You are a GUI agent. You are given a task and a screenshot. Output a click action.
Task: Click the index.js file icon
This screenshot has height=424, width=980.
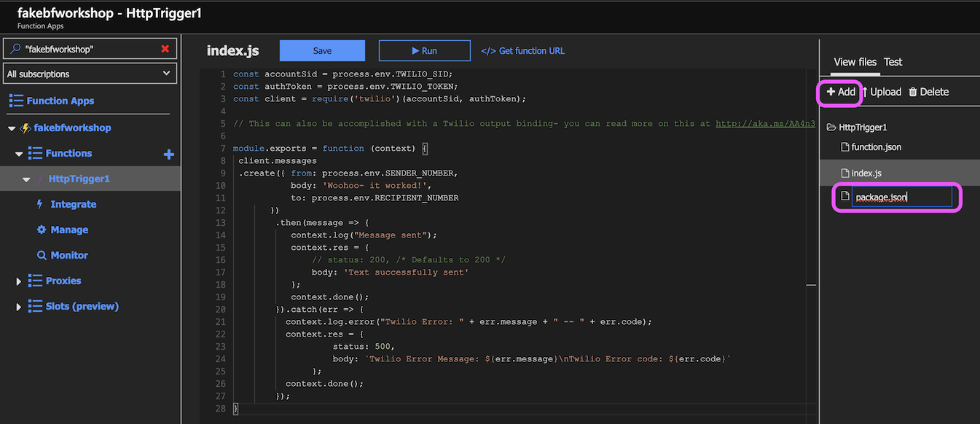click(x=845, y=173)
